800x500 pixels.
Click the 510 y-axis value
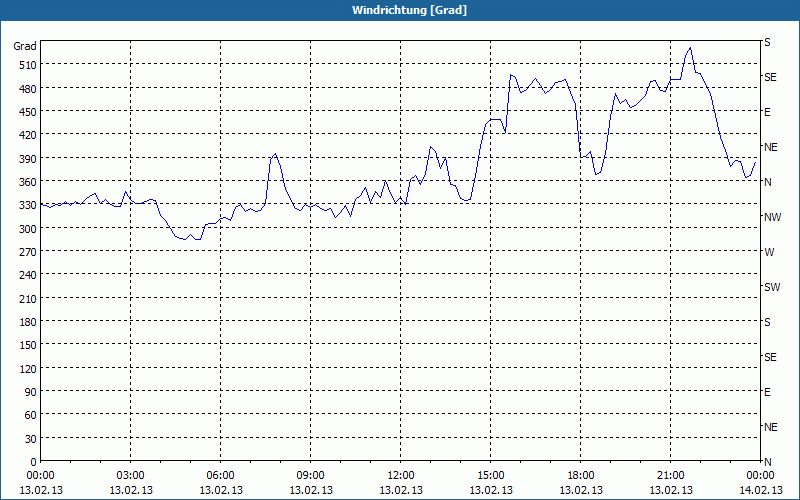tap(29, 65)
